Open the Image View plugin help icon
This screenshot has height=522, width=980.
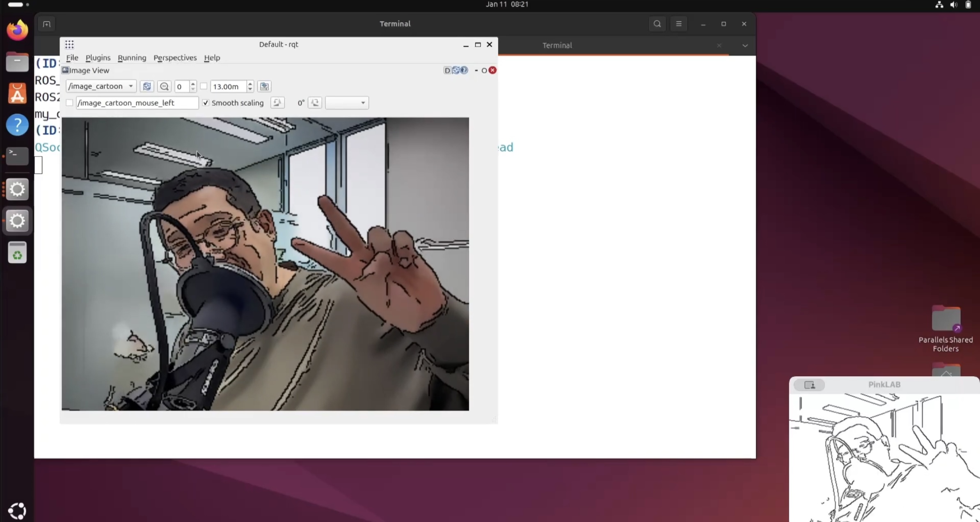pos(464,70)
